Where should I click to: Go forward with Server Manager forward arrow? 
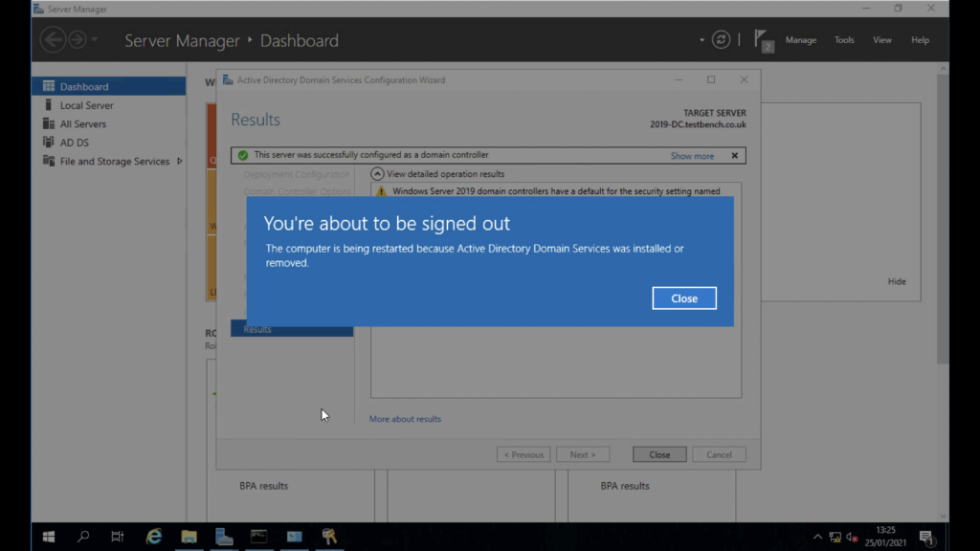coord(78,40)
